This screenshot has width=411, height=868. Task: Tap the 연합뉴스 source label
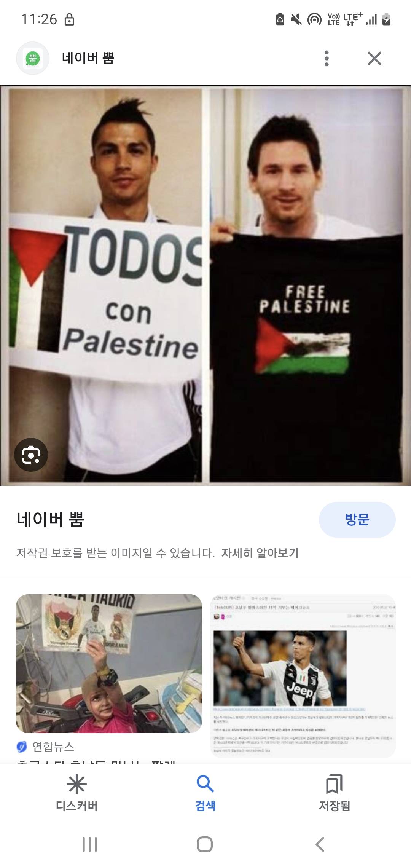(x=53, y=747)
